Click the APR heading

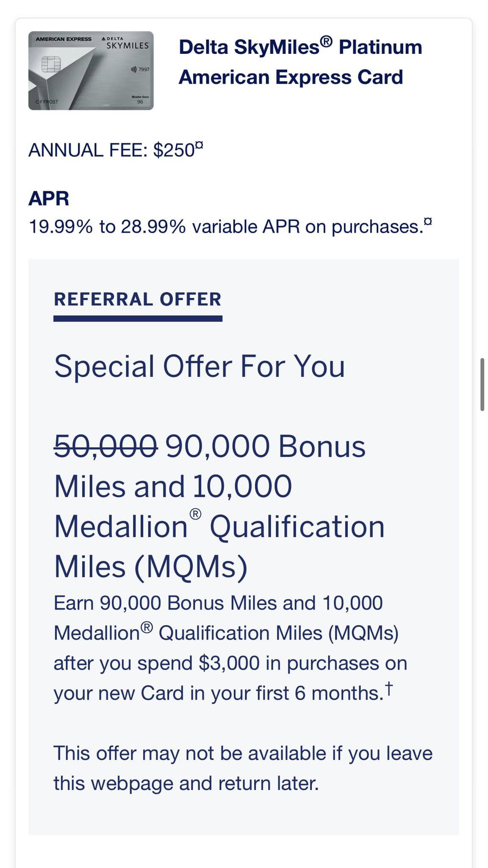[49, 198]
